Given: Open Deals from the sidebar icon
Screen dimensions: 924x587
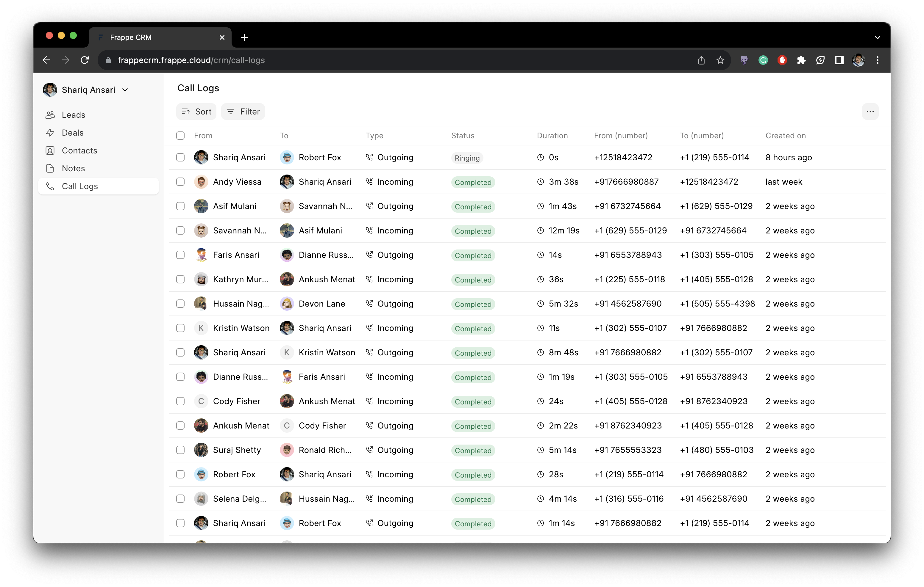Looking at the screenshot, I should [x=50, y=132].
